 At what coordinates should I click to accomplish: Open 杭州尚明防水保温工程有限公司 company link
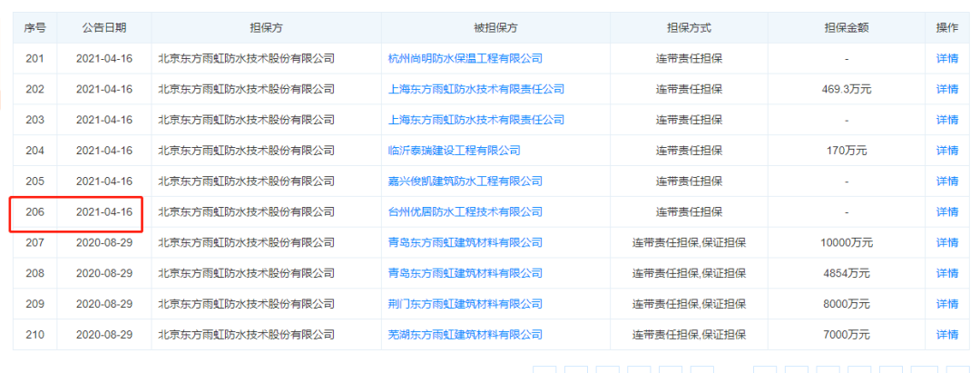[465, 58]
